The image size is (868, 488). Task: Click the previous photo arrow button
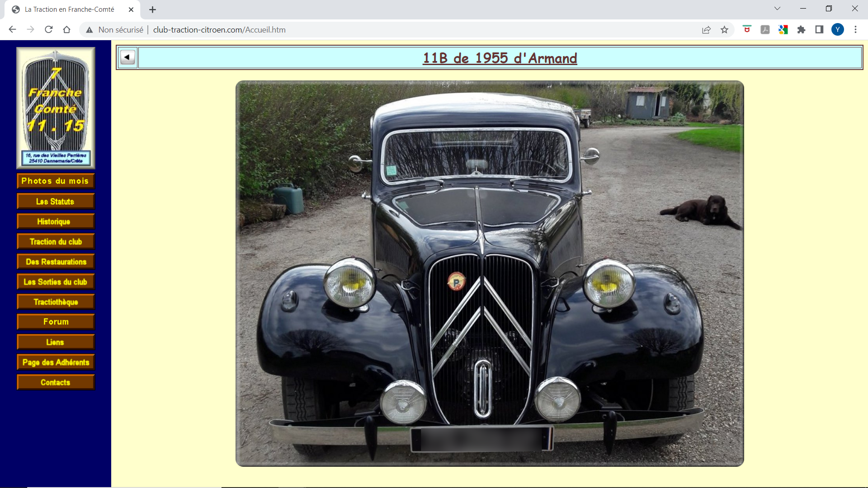pos(127,57)
